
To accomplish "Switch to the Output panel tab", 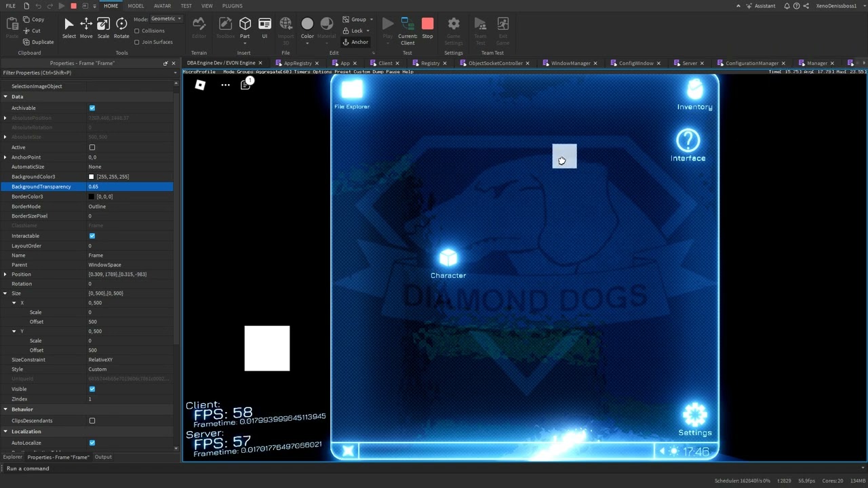I will (x=103, y=457).
